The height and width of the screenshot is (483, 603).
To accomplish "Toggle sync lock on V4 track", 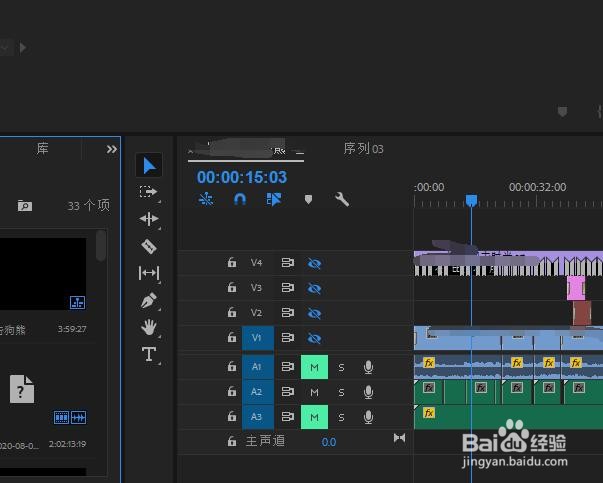I will [x=288, y=263].
